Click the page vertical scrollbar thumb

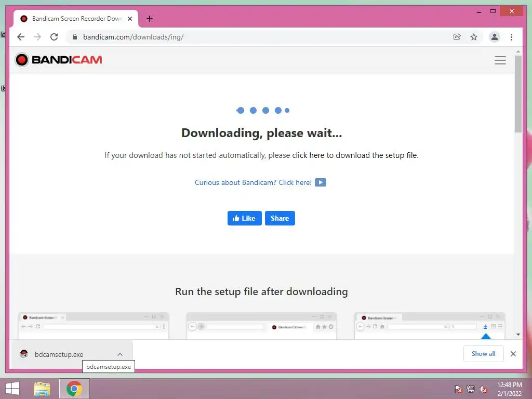tap(518, 94)
